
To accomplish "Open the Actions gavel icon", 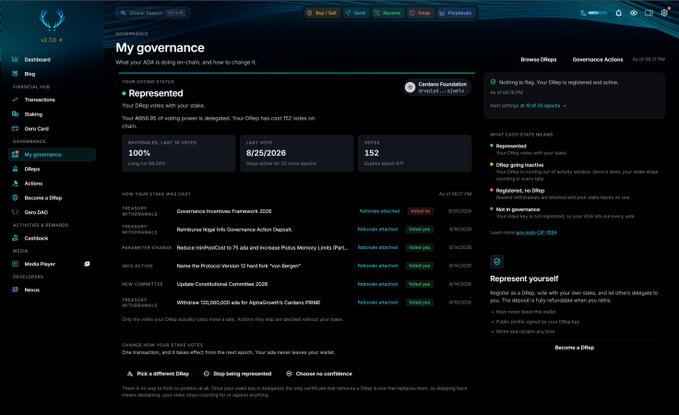I will [15, 183].
